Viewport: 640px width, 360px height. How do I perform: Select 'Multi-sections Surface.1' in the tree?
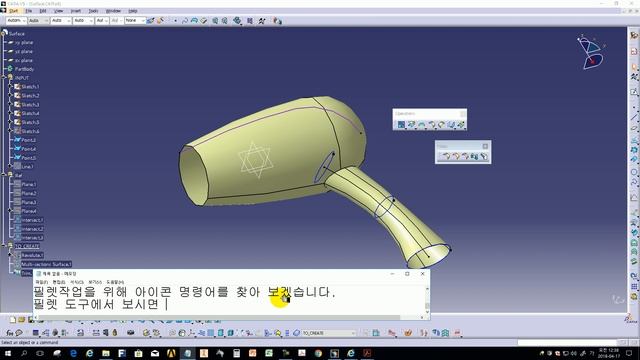coord(46,264)
